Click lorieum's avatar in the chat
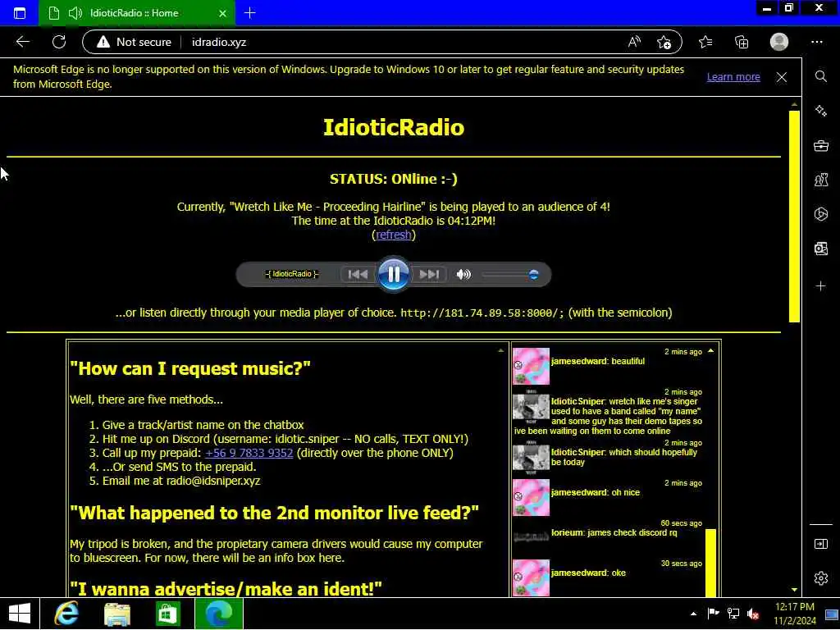The height and width of the screenshot is (630, 840). [531, 536]
